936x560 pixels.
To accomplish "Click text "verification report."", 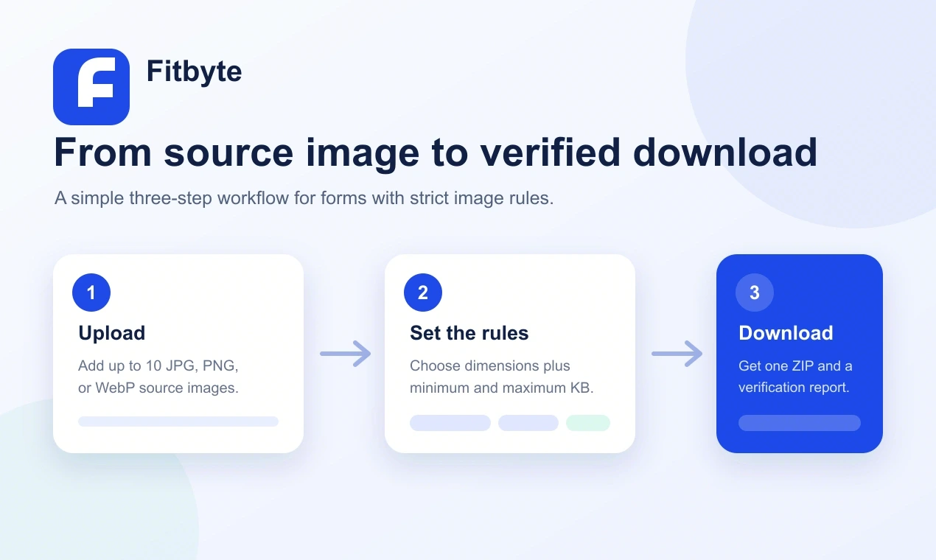I will pos(794,388).
